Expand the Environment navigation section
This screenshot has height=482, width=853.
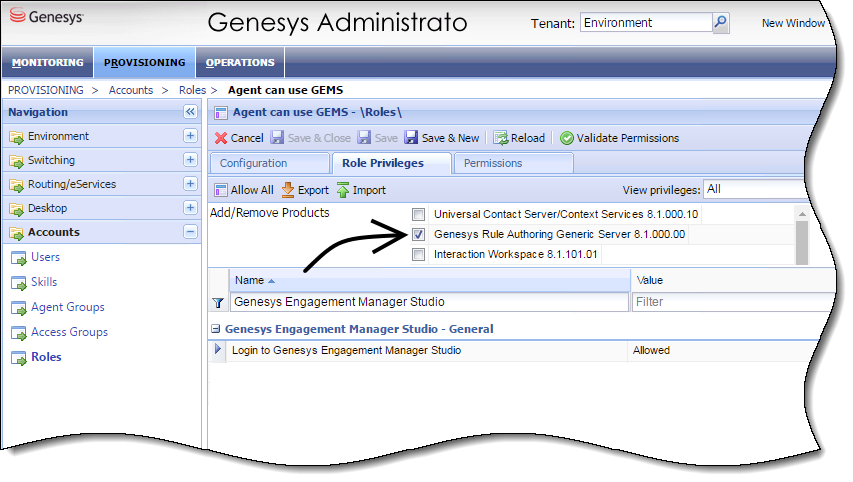tap(190, 136)
